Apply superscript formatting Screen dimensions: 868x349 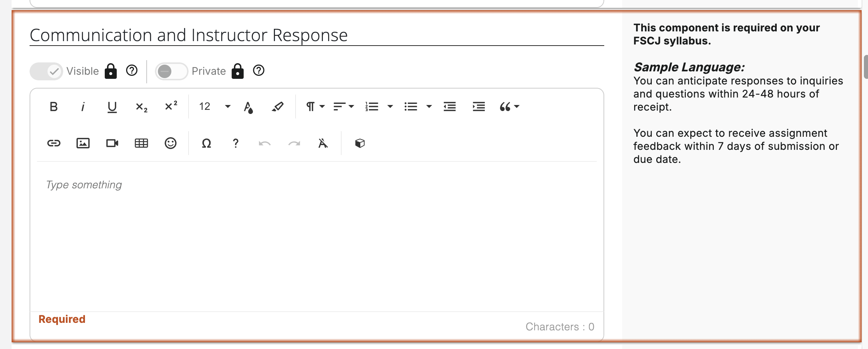pos(171,106)
